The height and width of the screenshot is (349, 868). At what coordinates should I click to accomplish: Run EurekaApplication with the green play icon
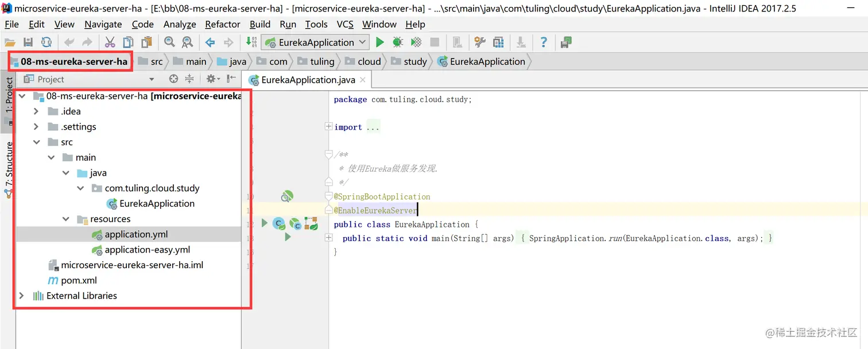pyautogui.click(x=379, y=42)
